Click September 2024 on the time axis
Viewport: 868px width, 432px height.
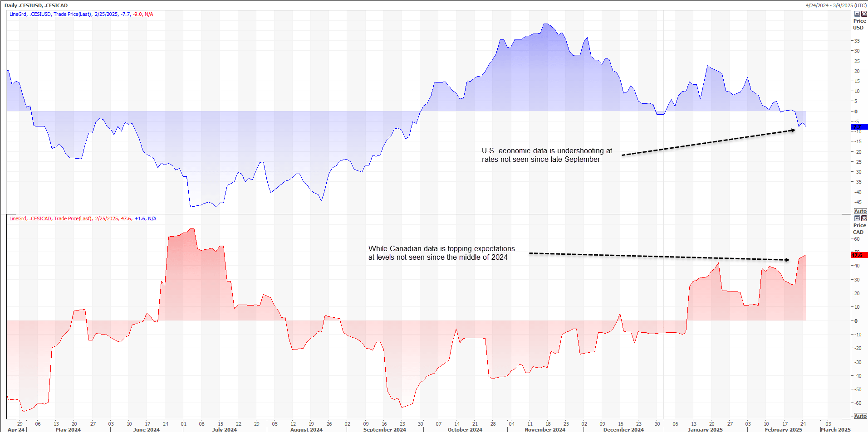click(x=385, y=429)
